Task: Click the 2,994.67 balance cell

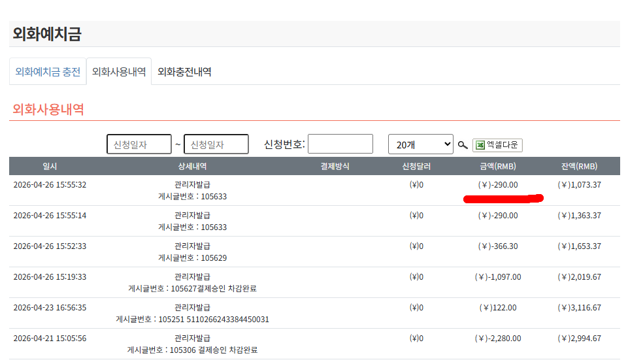Action: coord(579,339)
